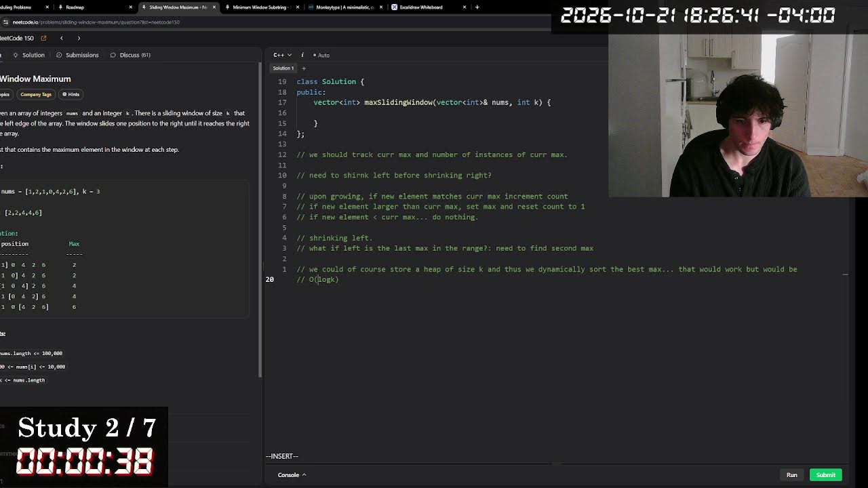This screenshot has width=868, height=488.
Task: Click the '[2,2,4,4,6]' output value
Action: pos(23,213)
